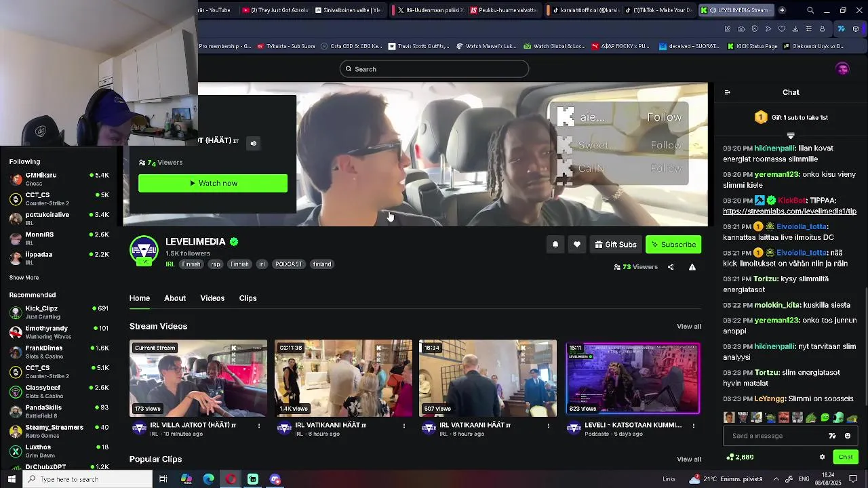The image size is (868, 488).
Task: Open options menu for LEVELI - KATSOTAAN KUMMI video
Action: coord(694,426)
